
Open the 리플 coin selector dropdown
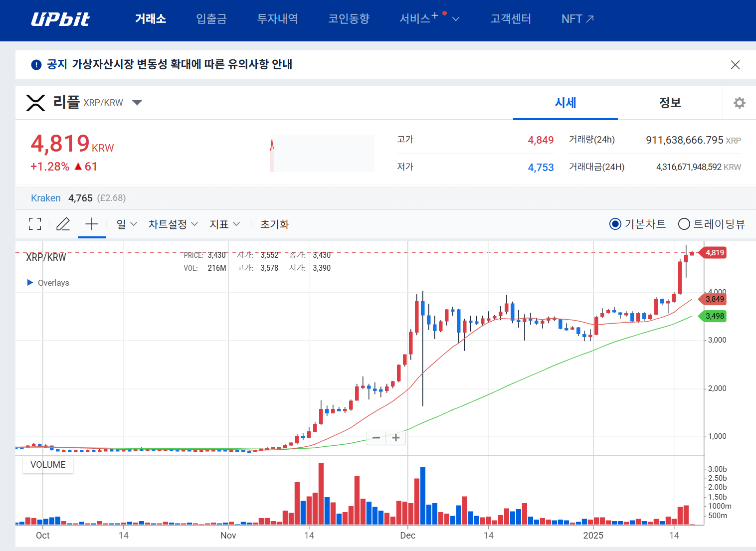pos(137,102)
